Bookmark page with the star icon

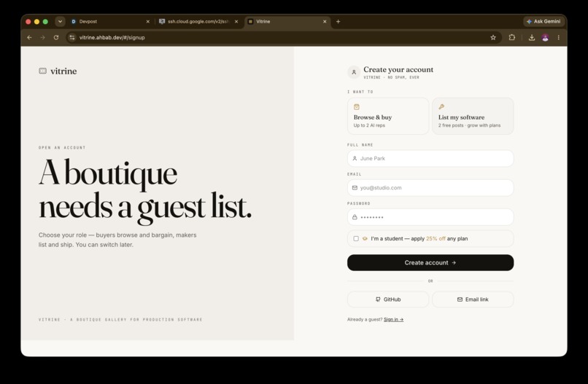493,37
